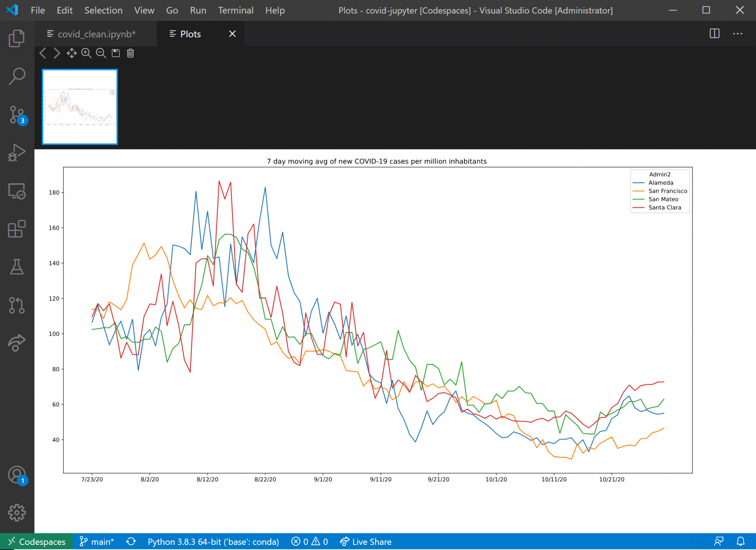The height and width of the screenshot is (550, 756).
Task: Select the plot thumbnail
Action: pos(79,107)
